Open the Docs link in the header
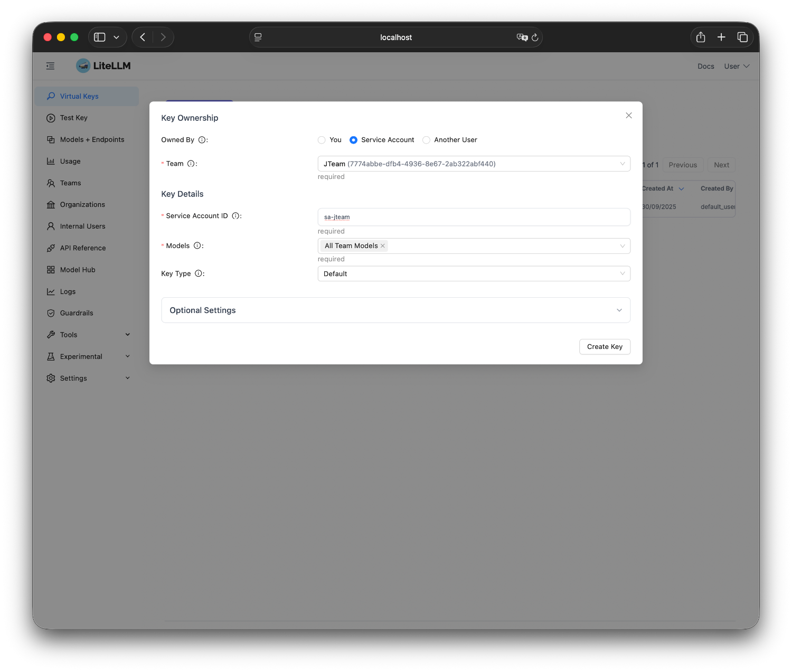Screen dimensions: 792x672 [x=705, y=67]
